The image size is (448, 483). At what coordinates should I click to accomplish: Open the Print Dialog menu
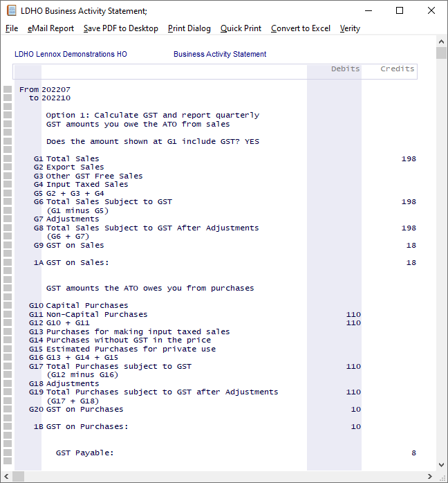click(189, 28)
